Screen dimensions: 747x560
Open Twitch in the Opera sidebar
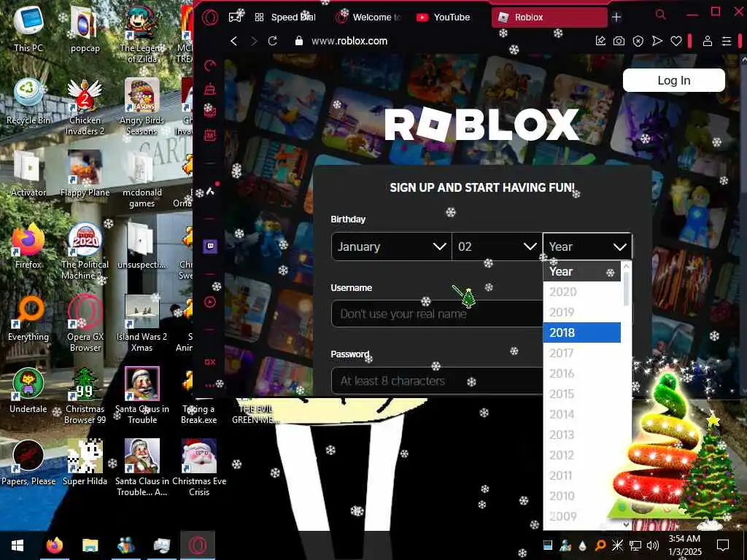209,246
